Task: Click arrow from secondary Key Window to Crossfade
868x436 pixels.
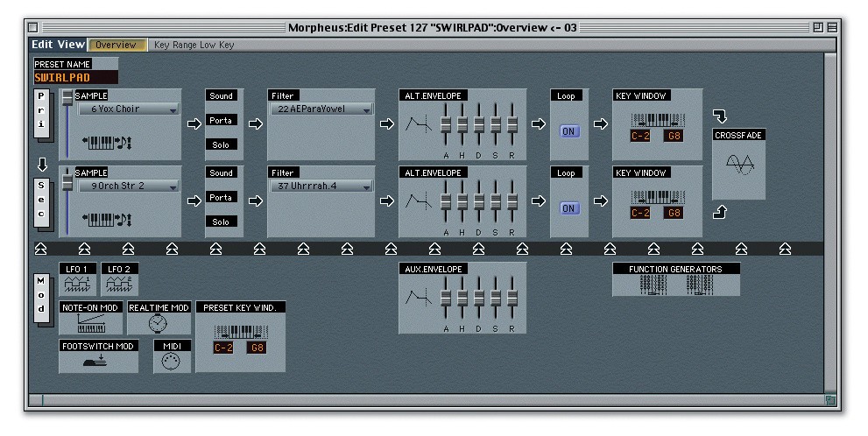Action: coord(720,212)
